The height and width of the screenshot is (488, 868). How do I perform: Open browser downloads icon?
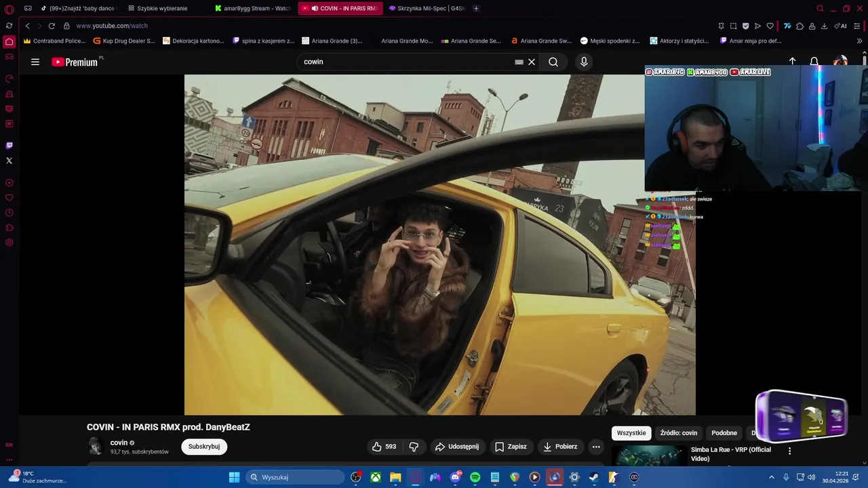(x=824, y=26)
